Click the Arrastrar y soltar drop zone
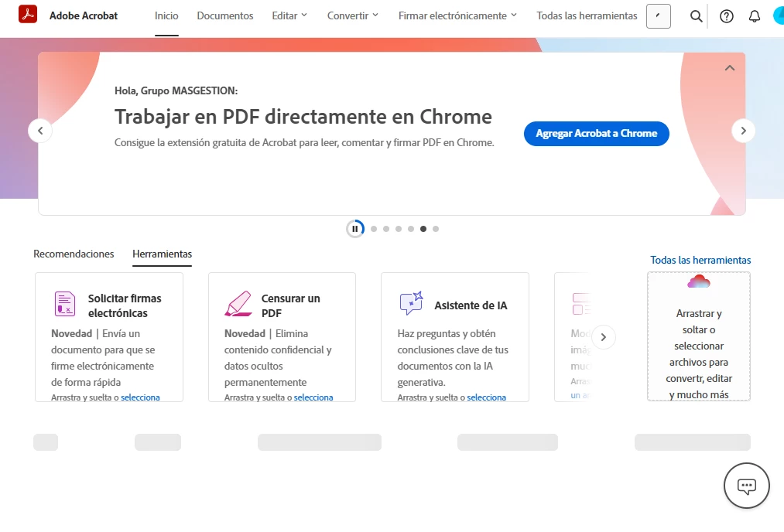 point(699,336)
